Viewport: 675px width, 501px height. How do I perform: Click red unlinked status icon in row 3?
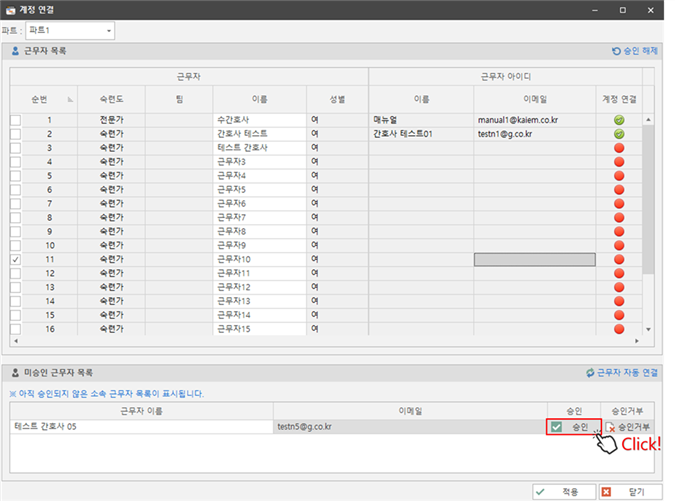click(x=619, y=147)
